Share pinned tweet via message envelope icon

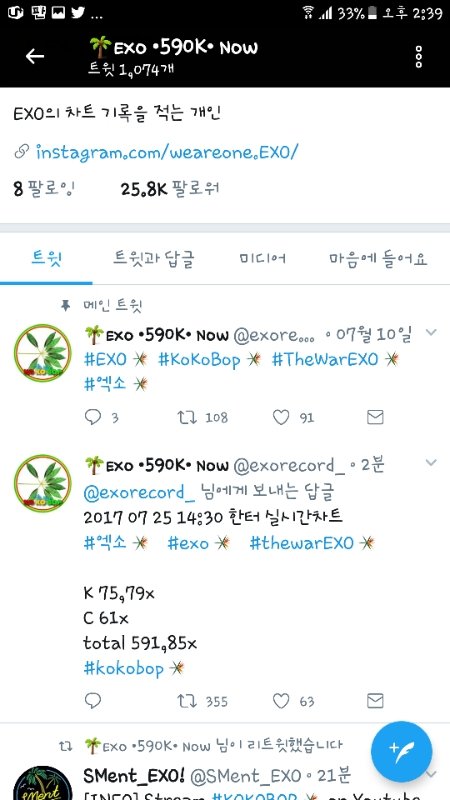tap(375, 417)
